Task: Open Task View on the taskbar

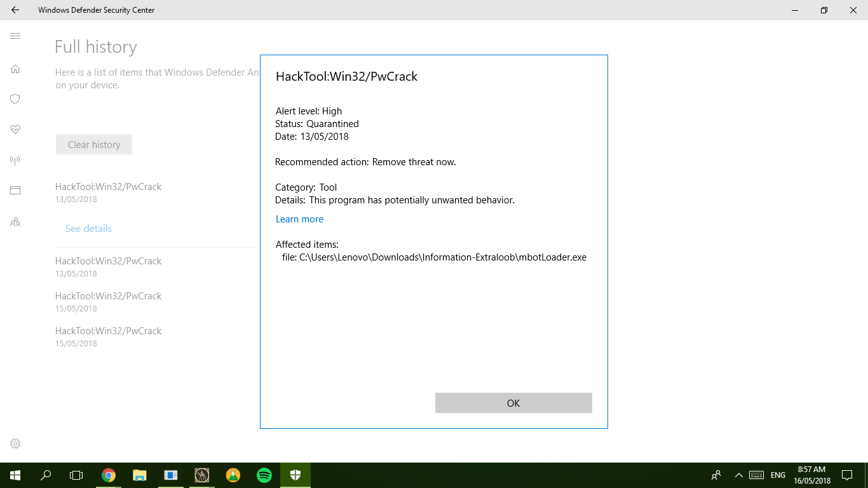Action: [76, 475]
